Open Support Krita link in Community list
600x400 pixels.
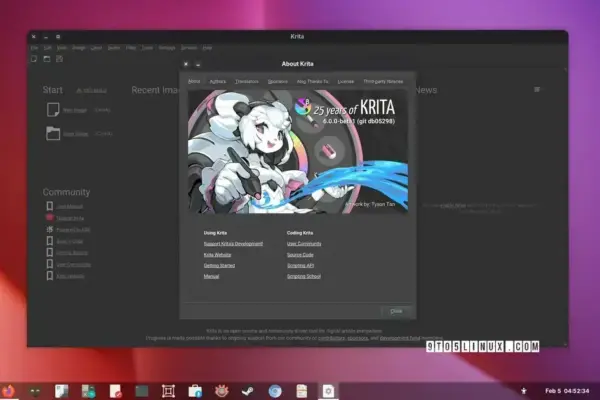(70, 218)
